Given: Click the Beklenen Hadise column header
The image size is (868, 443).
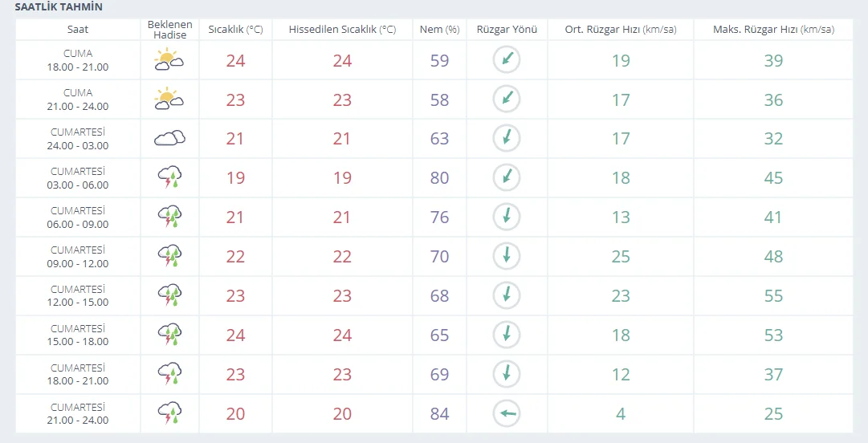Looking at the screenshot, I should point(169,30).
